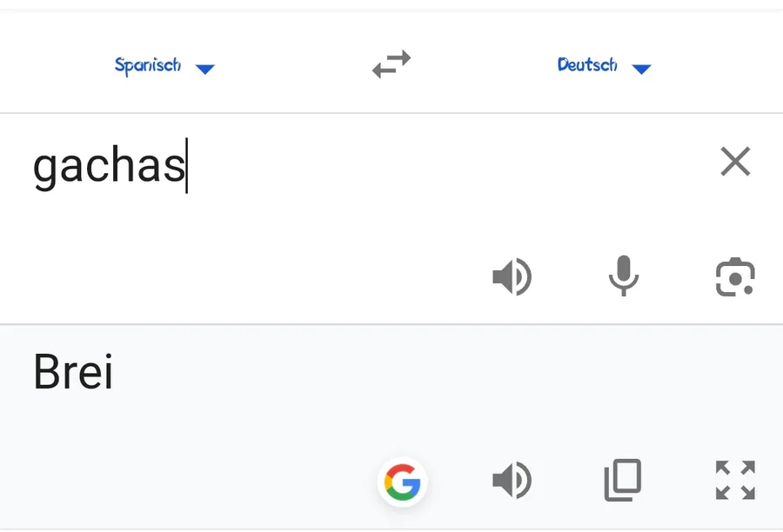
Task: Swap the source and target languages
Action: click(x=391, y=65)
